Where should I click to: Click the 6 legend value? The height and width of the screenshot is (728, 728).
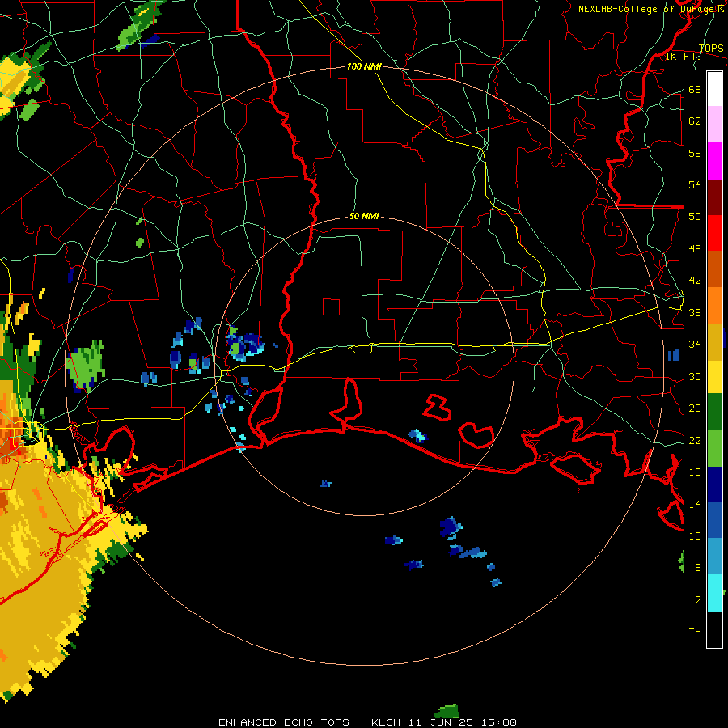697,568
